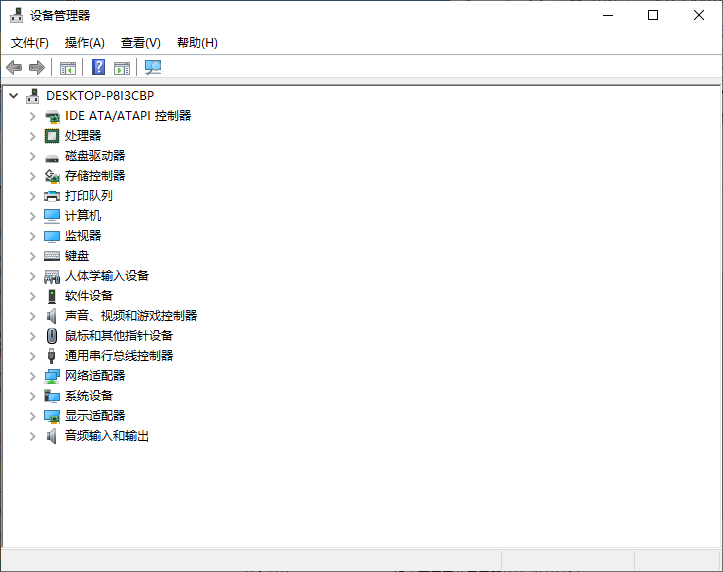Click the 处理器 processor chip icon

52,136
